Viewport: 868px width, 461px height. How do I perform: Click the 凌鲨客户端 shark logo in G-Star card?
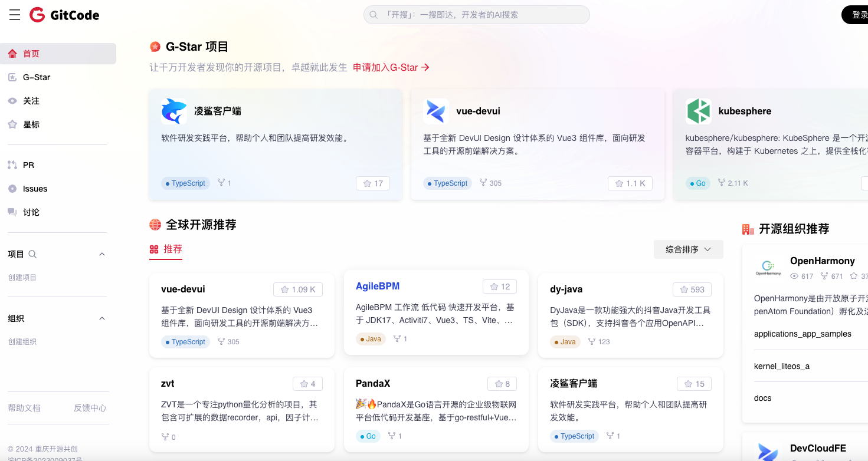click(x=174, y=111)
